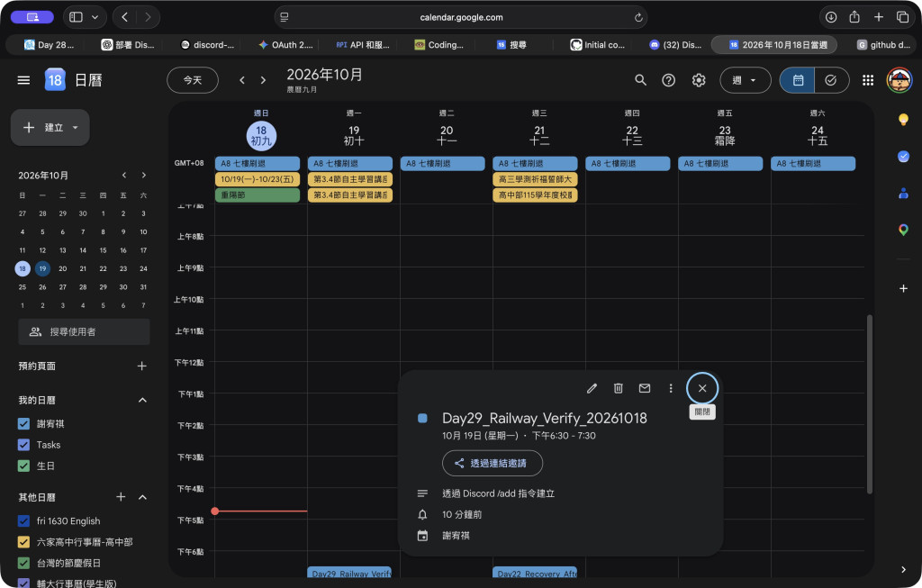
Task: Click the 今天 today button
Action: click(193, 80)
